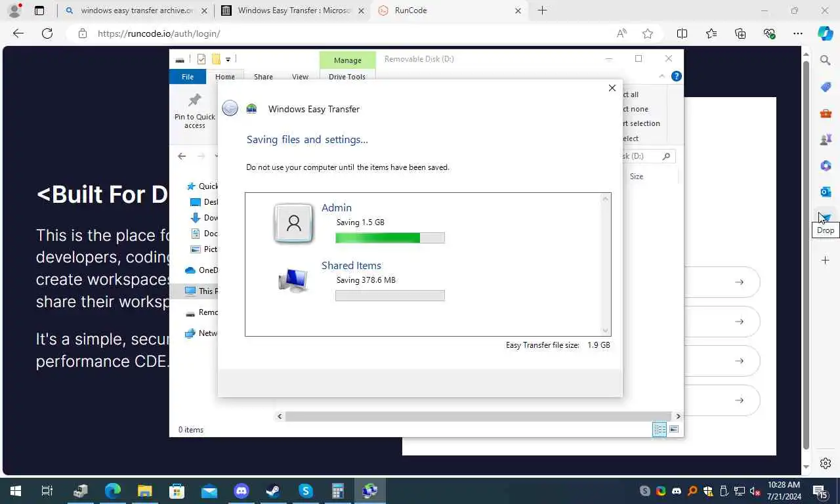The width and height of the screenshot is (840, 504).
Task: Open Browser essentials heart icon
Action: 769,33
